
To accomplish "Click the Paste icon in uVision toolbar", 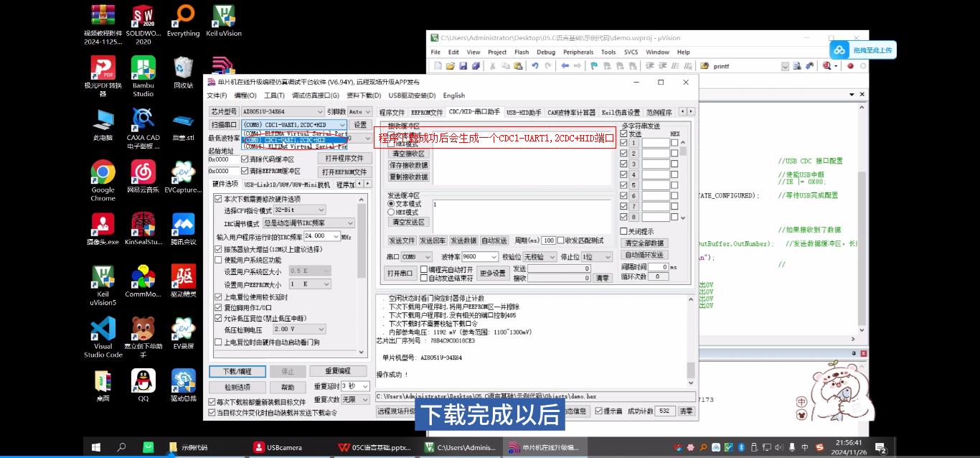I will pos(519,65).
